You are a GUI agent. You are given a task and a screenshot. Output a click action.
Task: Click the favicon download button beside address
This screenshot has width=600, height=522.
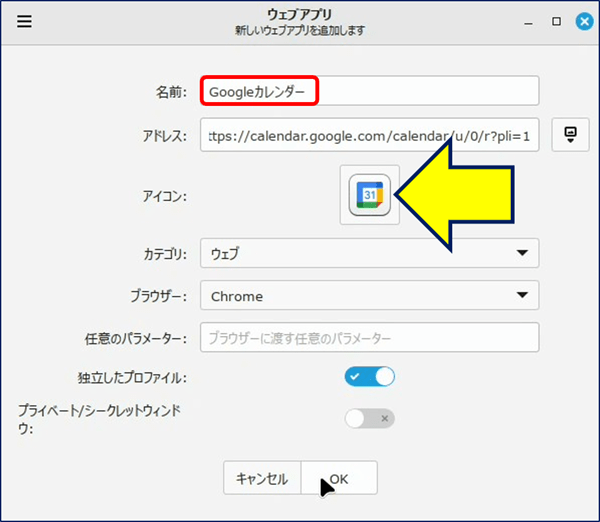tap(570, 135)
